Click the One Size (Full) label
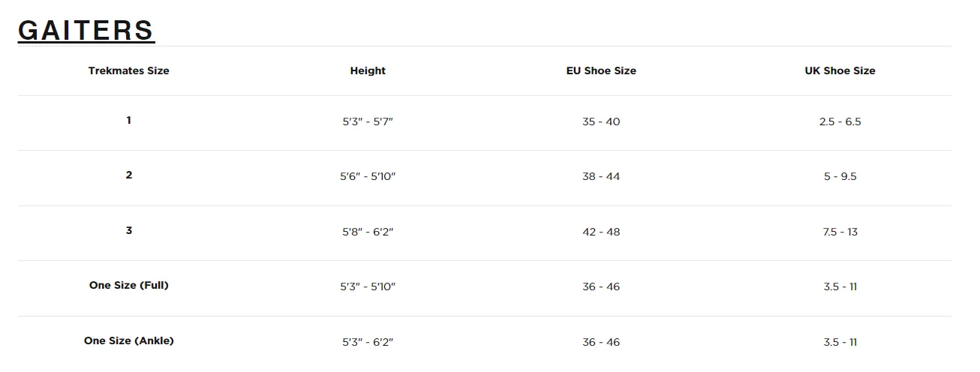Image resolution: width=980 pixels, height=372 pixels. (x=129, y=285)
